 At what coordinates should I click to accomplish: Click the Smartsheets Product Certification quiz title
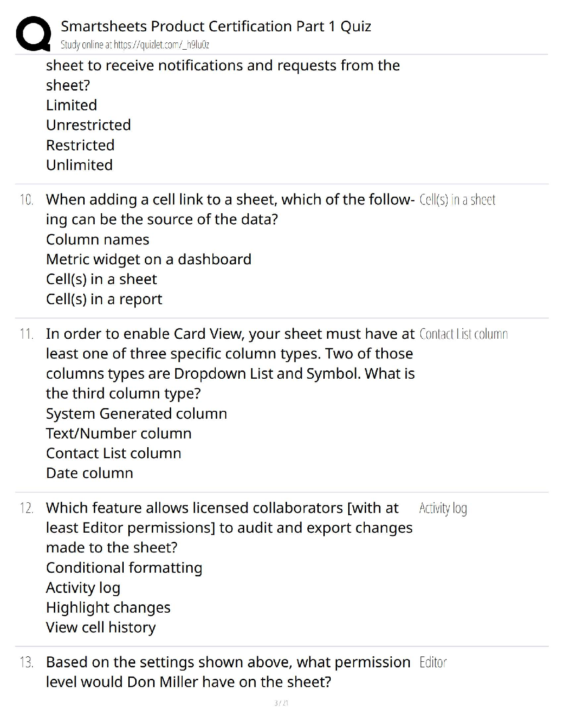pyautogui.click(x=216, y=26)
